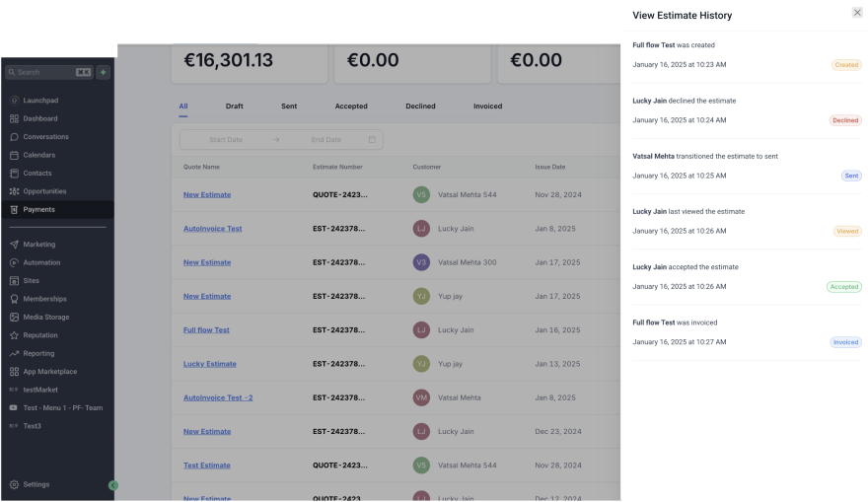
Task: Close the View Estimate History panel
Action: pyautogui.click(x=856, y=13)
